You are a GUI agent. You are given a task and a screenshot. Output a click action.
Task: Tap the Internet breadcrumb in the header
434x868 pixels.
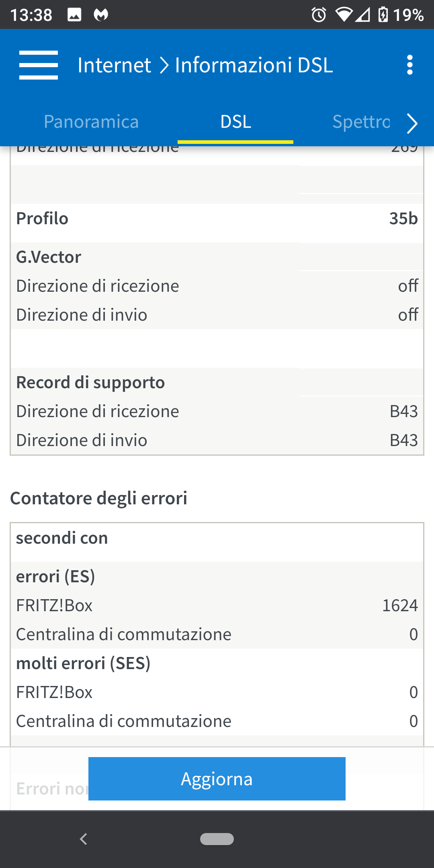pos(114,65)
